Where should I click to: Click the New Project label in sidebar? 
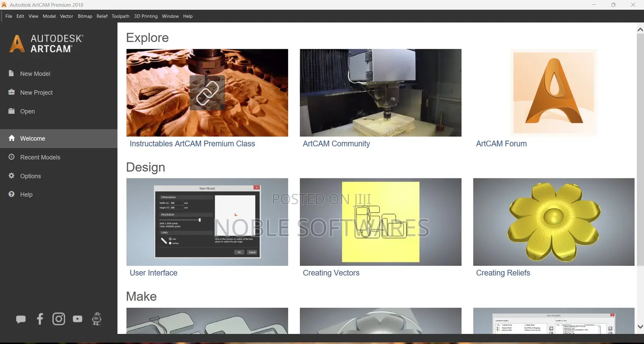click(36, 92)
